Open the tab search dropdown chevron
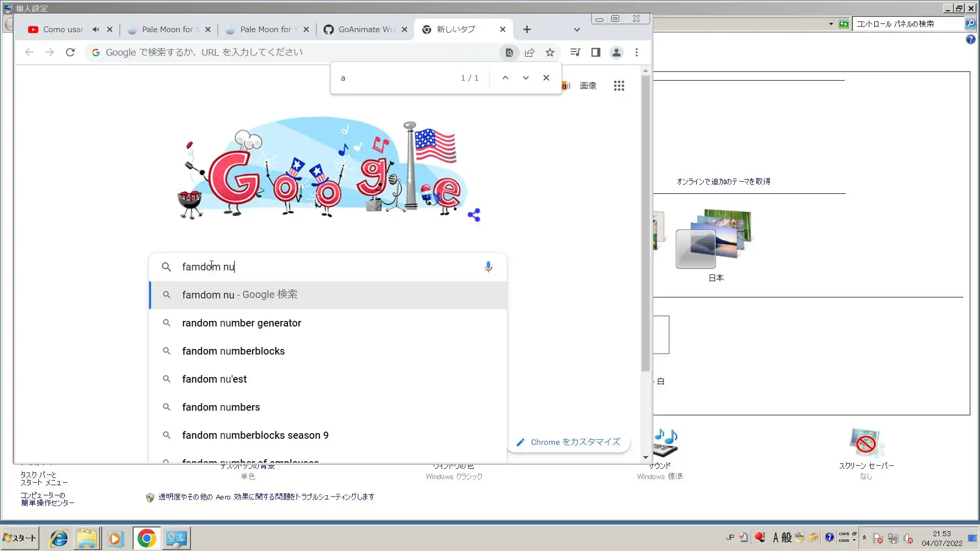The image size is (980, 551). point(577,30)
